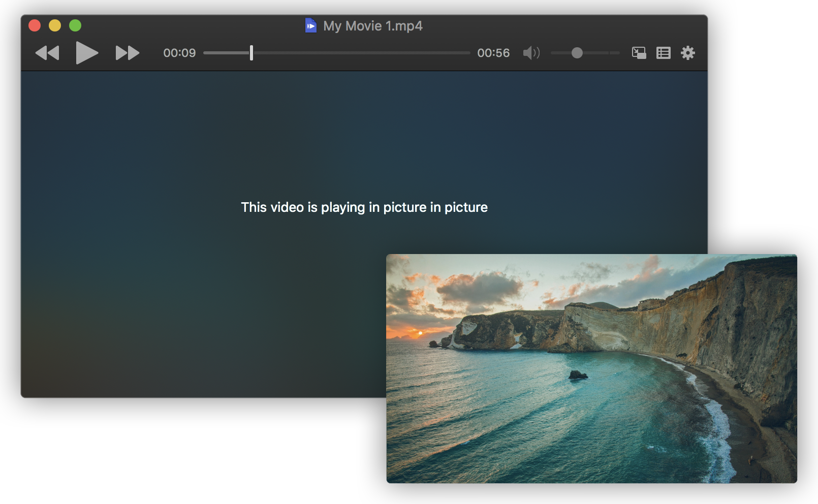Click the floating cliff coastline video window
This screenshot has height=504, width=818.
591,368
